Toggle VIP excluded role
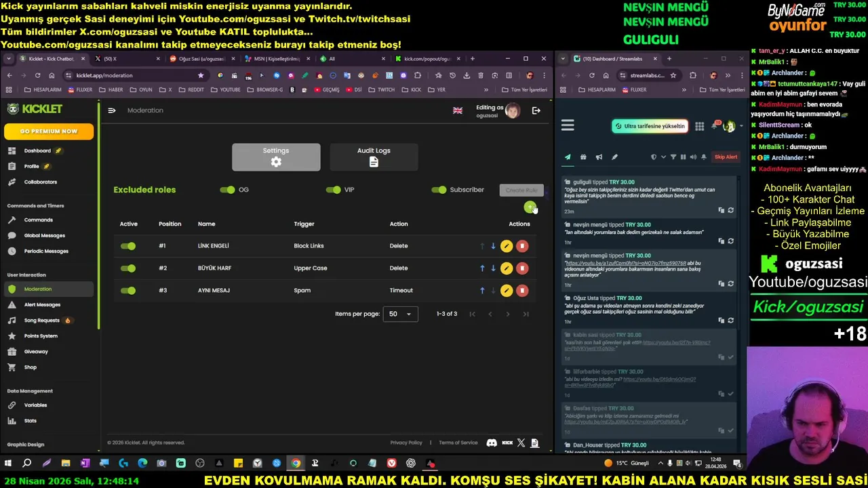868x488 pixels. coord(333,190)
